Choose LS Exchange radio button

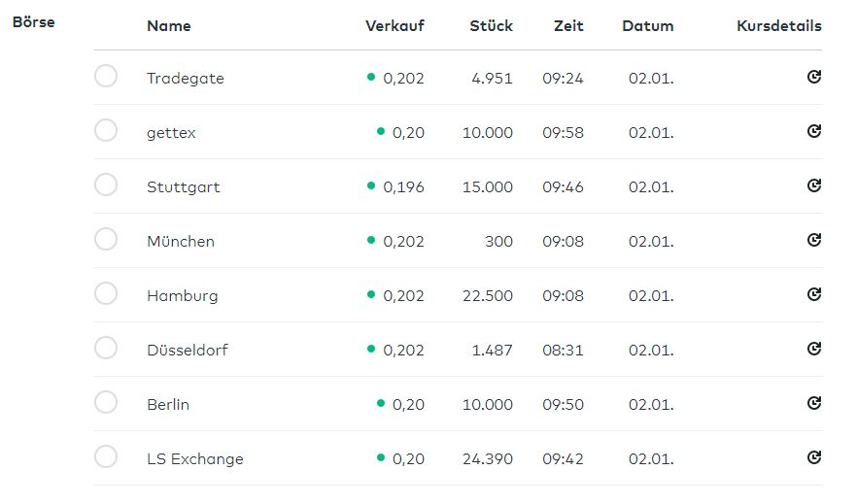(106, 457)
